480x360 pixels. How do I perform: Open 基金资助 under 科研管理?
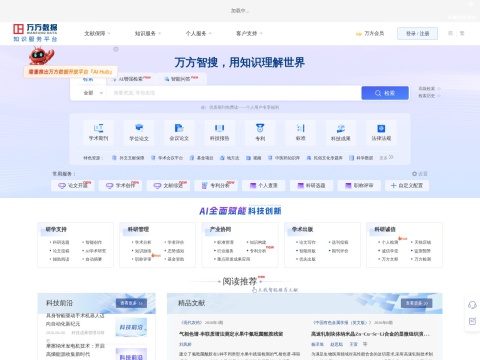click(x=175, y=259)
